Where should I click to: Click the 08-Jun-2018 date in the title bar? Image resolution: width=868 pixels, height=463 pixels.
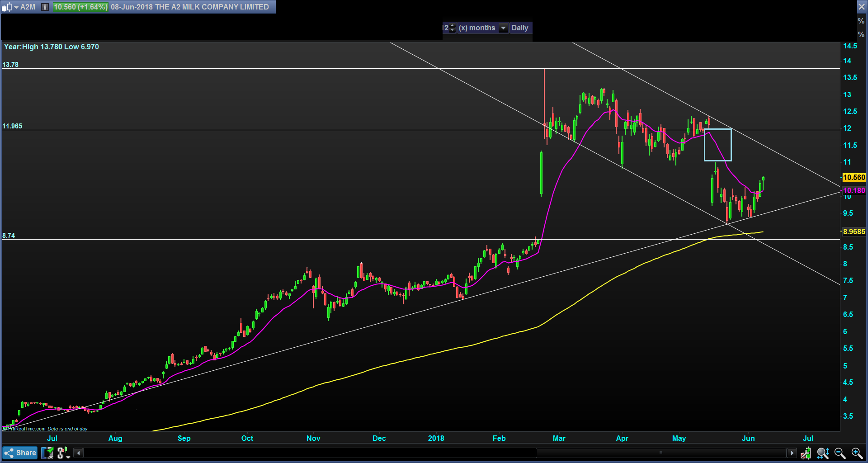(132, 7)
